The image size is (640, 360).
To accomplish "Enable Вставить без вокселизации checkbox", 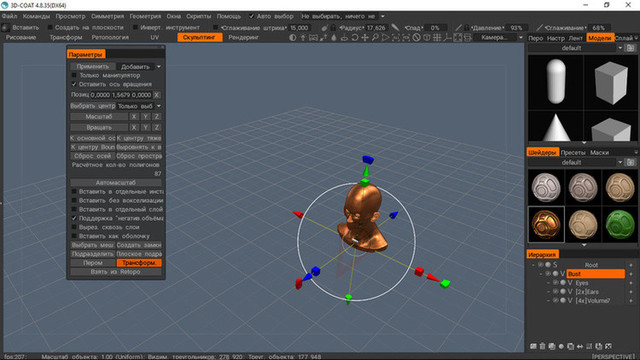I will [x=74, y=200].
